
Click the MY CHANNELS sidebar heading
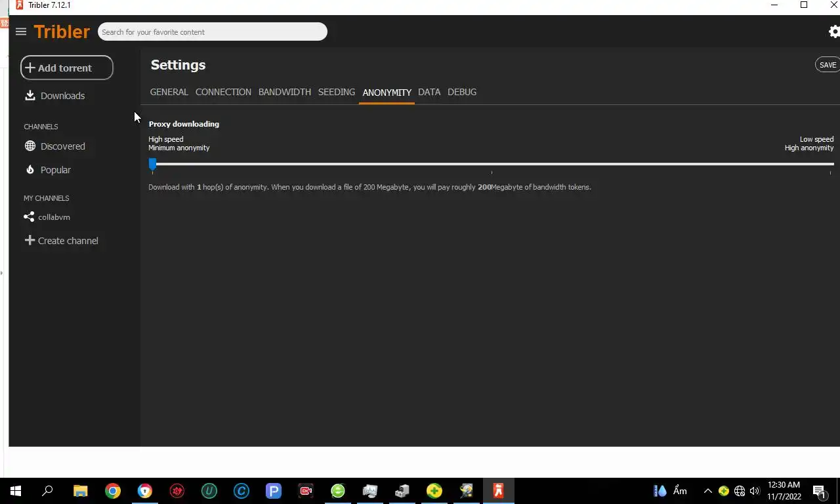pos(47,198)
